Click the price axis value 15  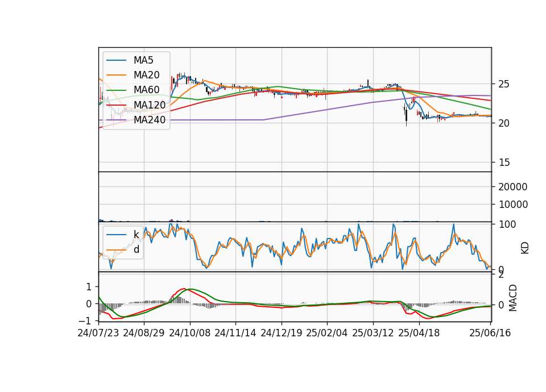[504, 163]
